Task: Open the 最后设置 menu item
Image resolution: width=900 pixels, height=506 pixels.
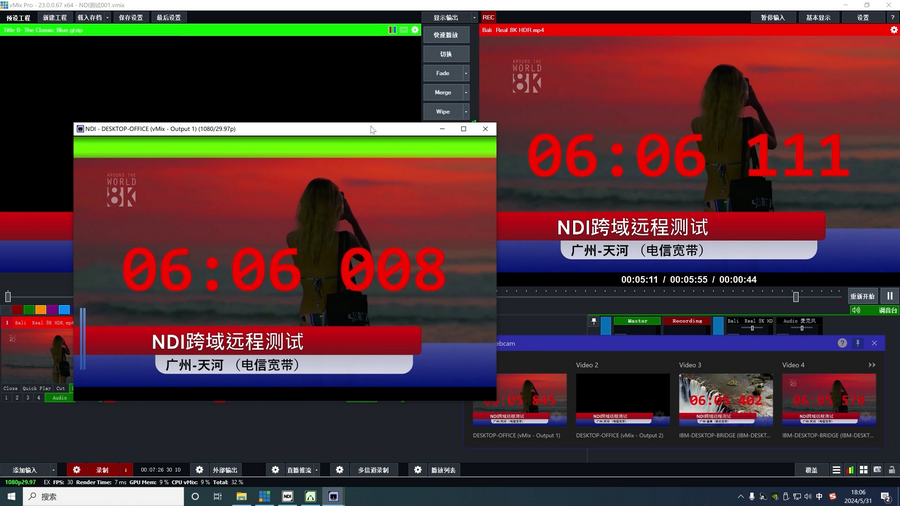Action: [x=168, y=17]
